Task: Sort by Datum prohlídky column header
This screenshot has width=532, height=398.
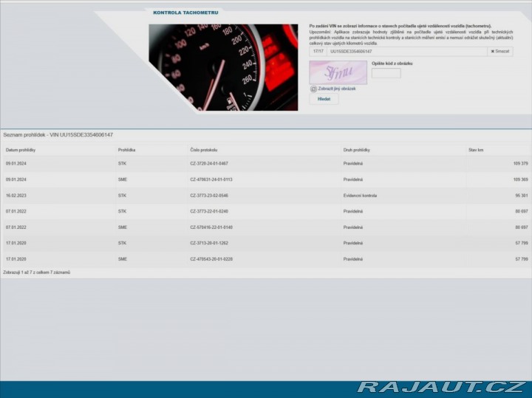Action: [21, 150]
